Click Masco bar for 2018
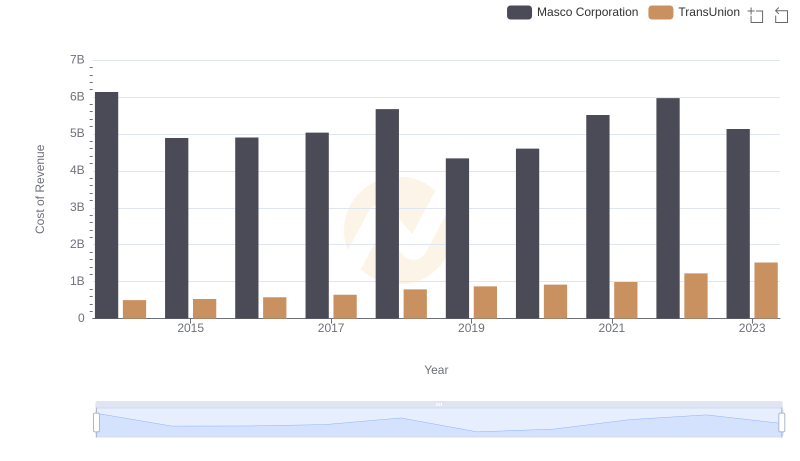 [387, 214]
